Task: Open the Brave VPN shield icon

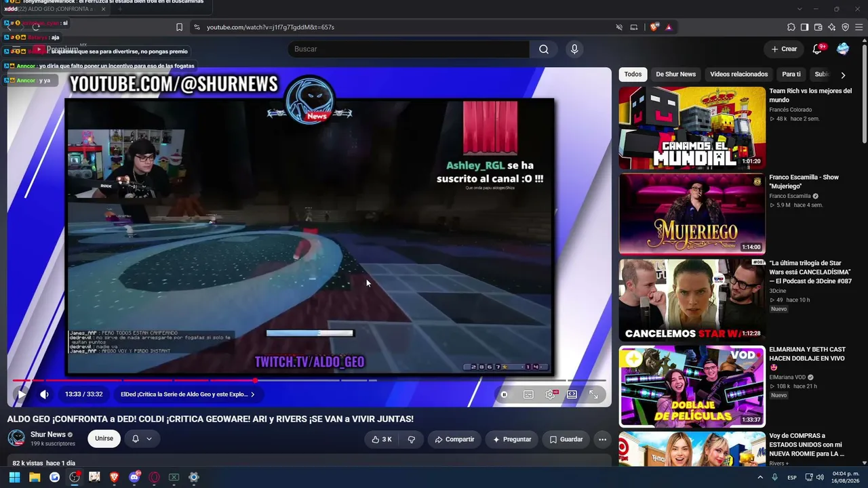Action: coord(845,27)
